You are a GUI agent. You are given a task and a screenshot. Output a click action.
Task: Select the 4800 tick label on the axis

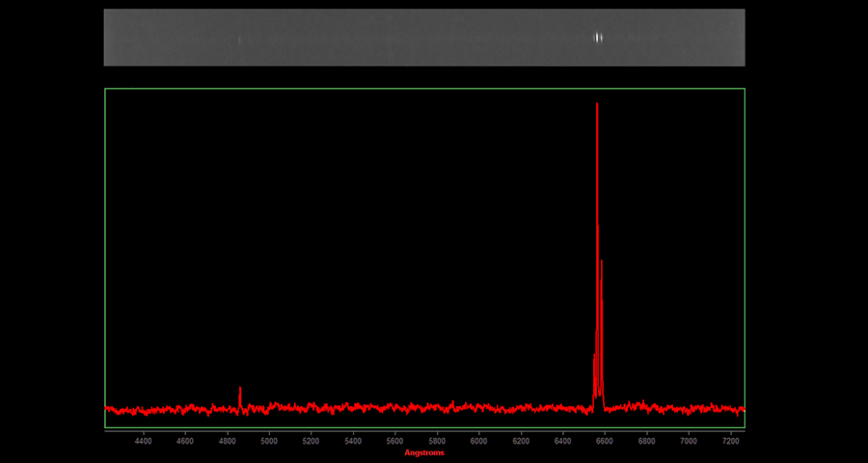click(227, 441)
